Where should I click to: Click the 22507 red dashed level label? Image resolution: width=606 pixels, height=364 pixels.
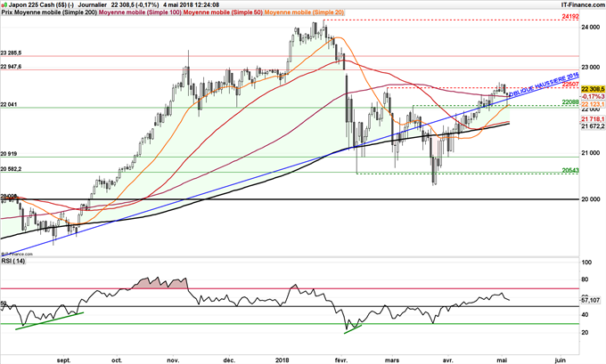tap(570, 85)
